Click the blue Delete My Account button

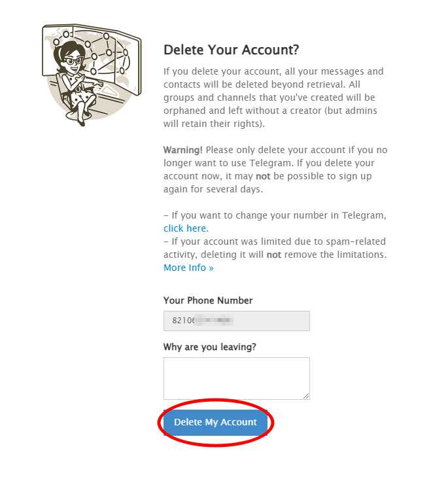(215, 422)
